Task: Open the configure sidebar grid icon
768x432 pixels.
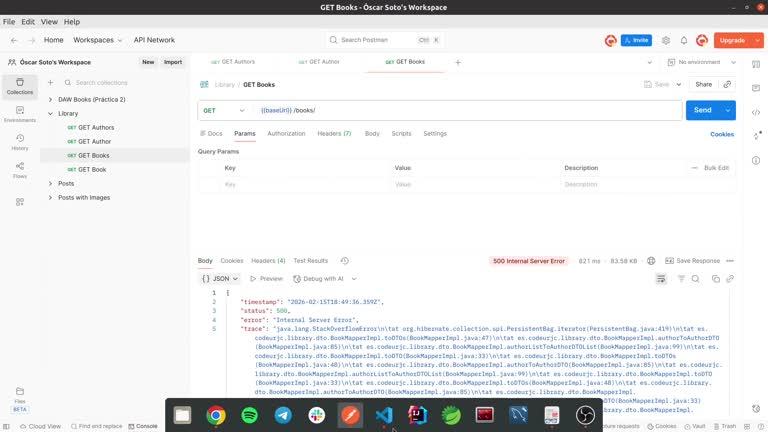Action: tap(20, 202)
